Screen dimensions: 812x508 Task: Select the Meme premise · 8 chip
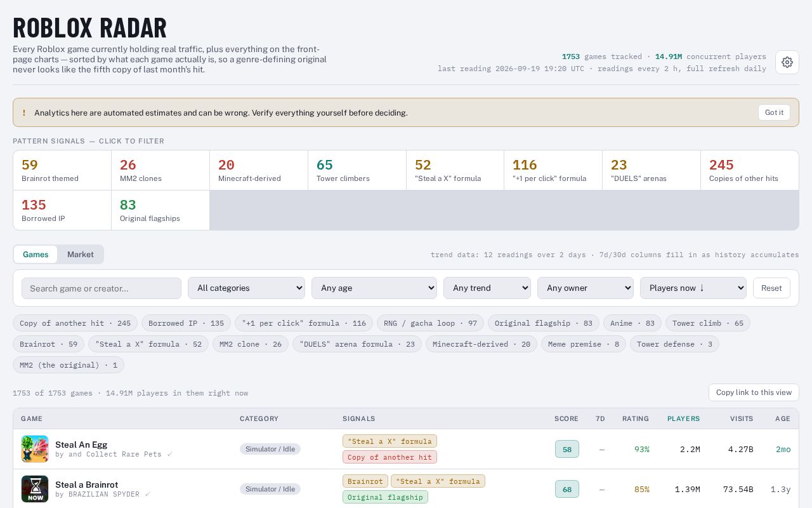pyautogui.click(x=584, y=344)
